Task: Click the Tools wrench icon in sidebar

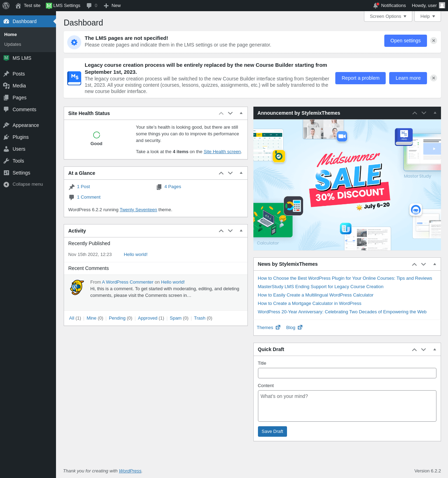Action: [x=6, y=161]
